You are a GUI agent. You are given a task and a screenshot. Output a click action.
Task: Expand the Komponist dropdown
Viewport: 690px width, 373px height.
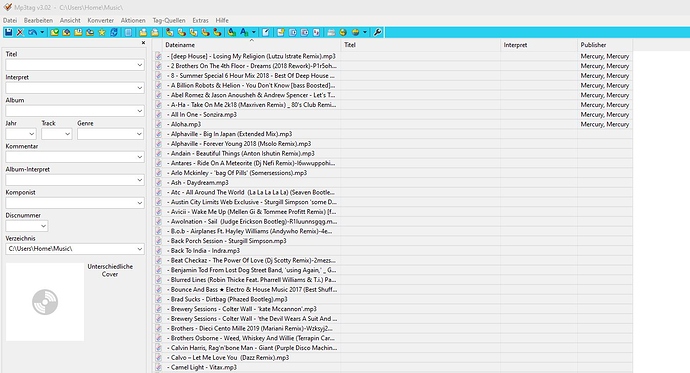coord(139,203)
